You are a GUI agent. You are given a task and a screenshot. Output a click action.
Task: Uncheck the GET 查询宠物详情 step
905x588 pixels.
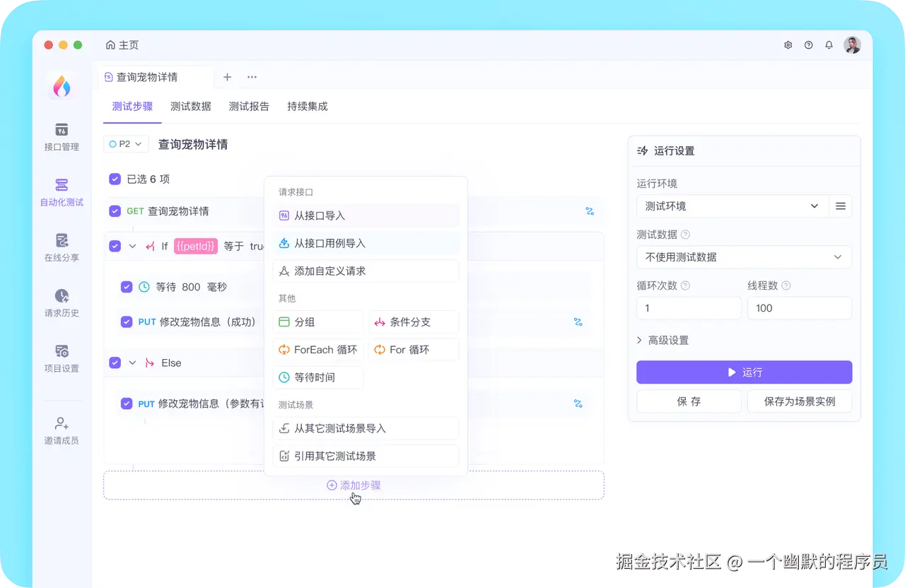coord(115,211)
